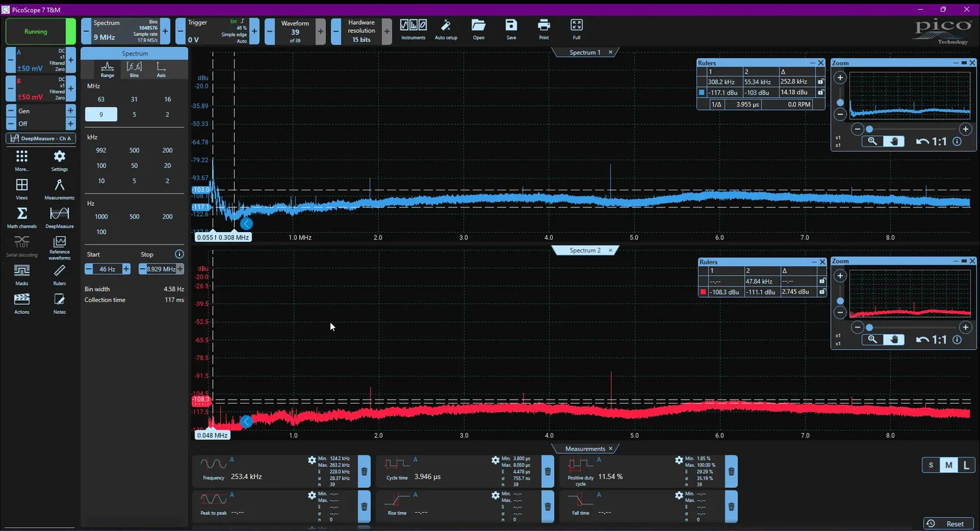The image size is (980, 531).
Task: Switch to the Bins tab
Action: [134, 69]
